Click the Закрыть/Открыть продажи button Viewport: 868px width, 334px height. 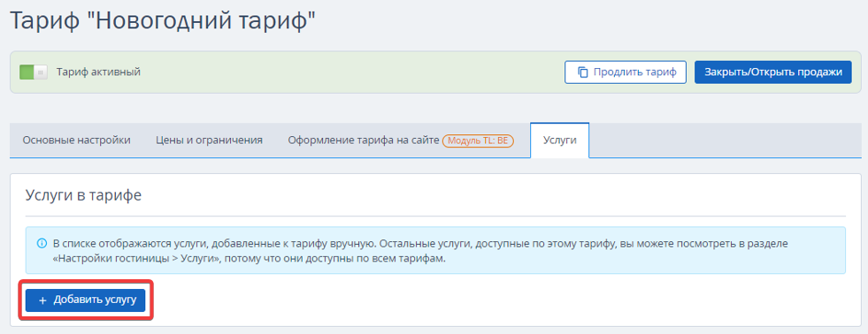(772, 72)
